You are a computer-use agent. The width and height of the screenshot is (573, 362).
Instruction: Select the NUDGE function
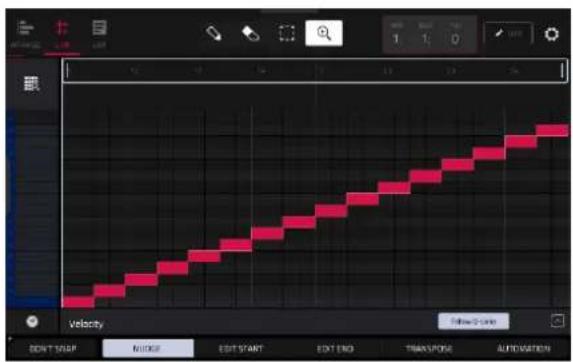tap(148, 348)
